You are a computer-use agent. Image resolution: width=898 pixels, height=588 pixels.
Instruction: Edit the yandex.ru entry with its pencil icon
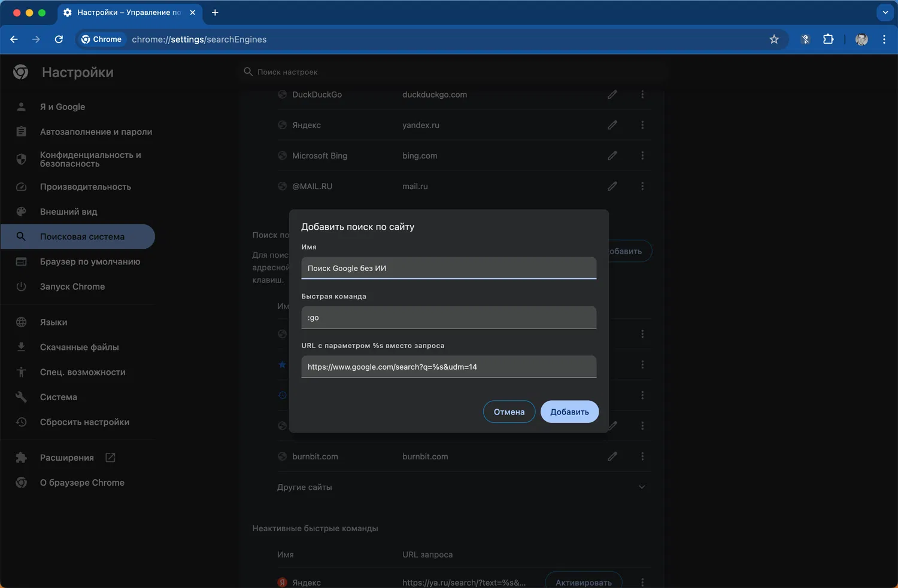pyautogui.click(x=612, y=125)
